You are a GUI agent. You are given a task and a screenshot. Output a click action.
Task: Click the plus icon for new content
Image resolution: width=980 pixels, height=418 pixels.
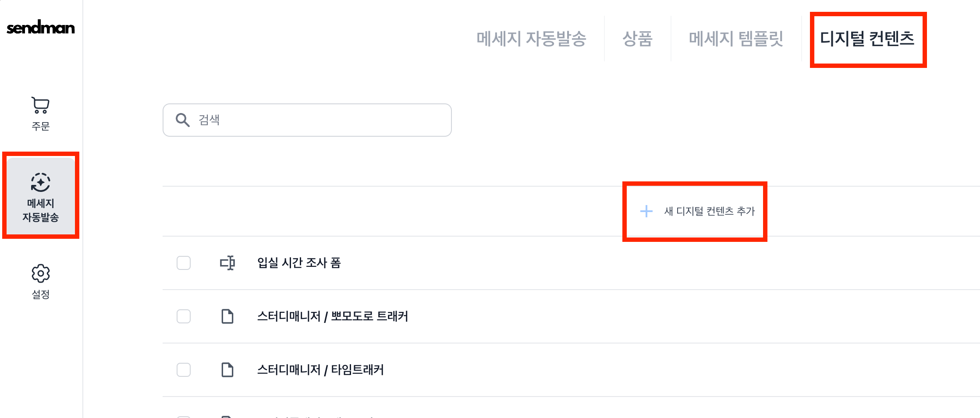click(x=646, y=211)
